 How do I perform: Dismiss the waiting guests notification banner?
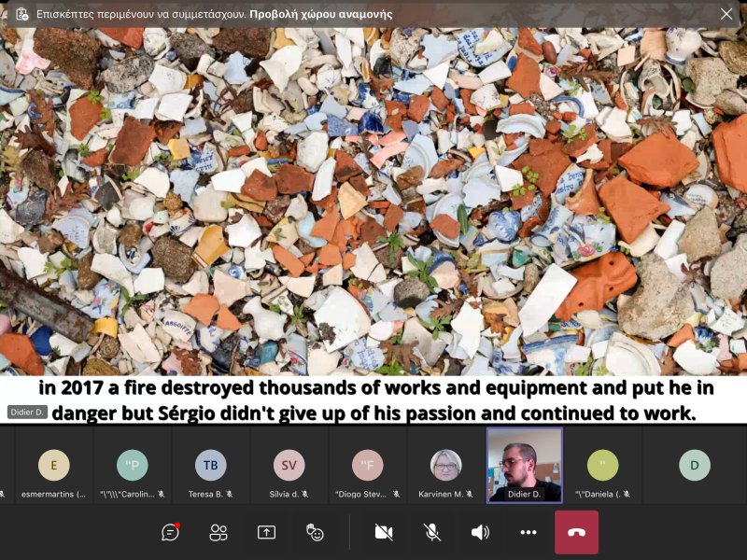click(x=726, y=14)
